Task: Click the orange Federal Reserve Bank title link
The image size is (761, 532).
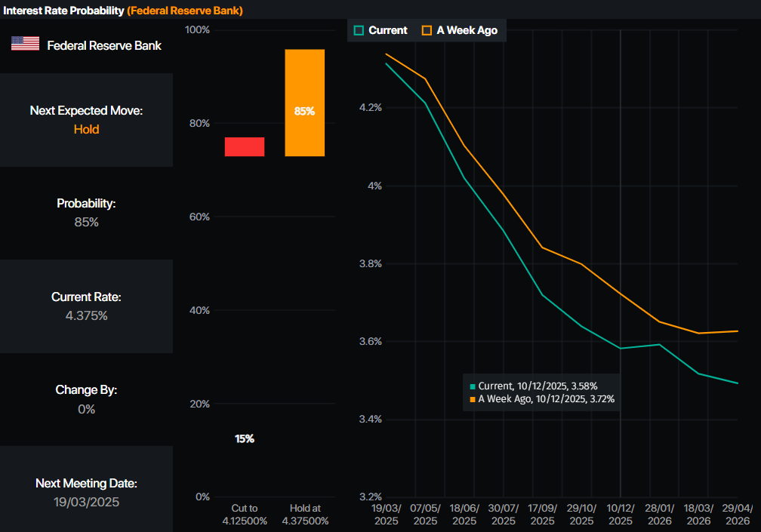Action: pyautogui.click(x=185, y=11)
